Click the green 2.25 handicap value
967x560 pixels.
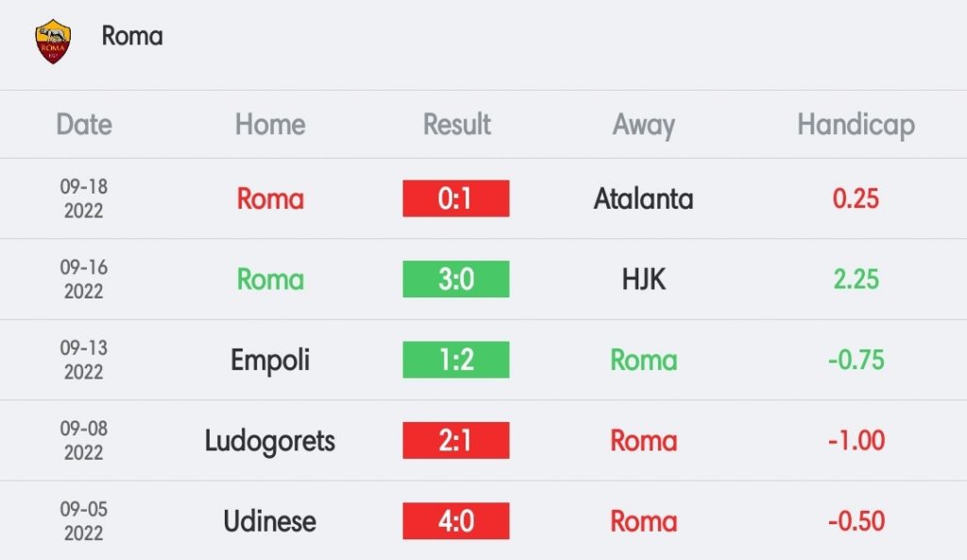click(x=856, y=280)
